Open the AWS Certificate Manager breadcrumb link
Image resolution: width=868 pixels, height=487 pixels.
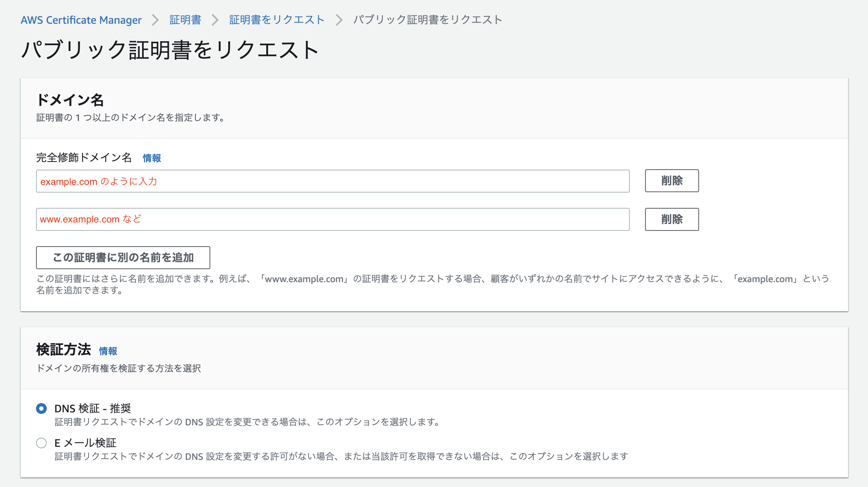(81, 20)
